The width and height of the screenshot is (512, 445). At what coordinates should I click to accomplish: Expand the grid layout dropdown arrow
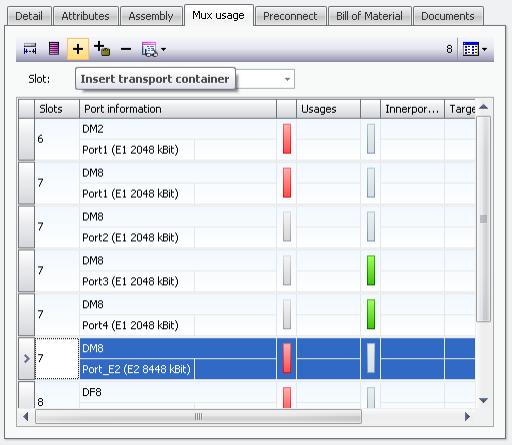485,49
